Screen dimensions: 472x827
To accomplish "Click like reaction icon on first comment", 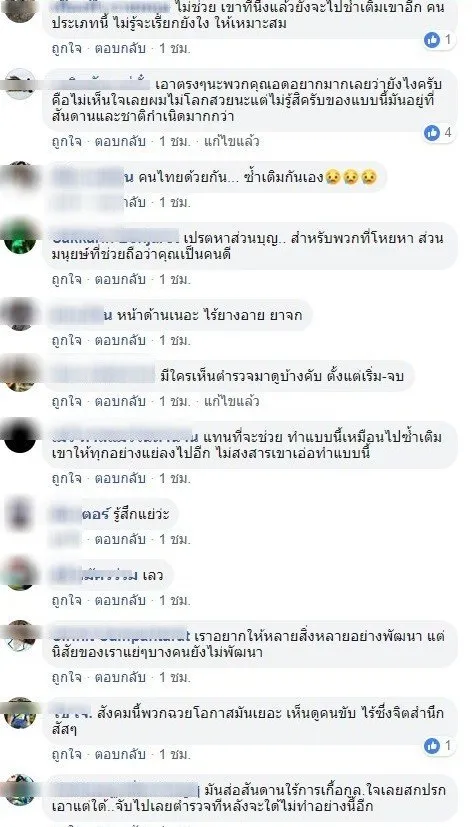I will click(x=432, y=40).
